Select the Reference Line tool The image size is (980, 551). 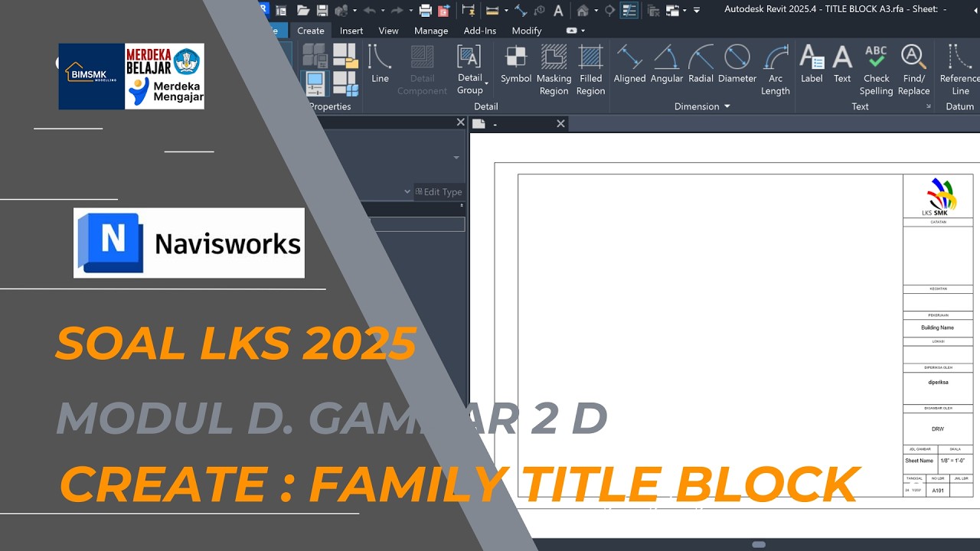[x=960, y=70]
